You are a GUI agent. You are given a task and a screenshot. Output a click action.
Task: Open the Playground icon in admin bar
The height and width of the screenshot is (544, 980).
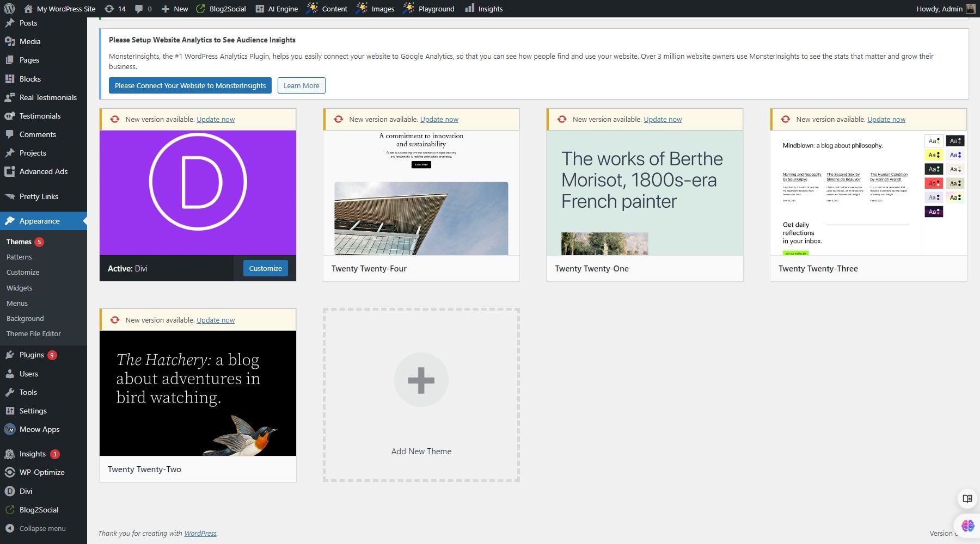(x=407, y=8)
